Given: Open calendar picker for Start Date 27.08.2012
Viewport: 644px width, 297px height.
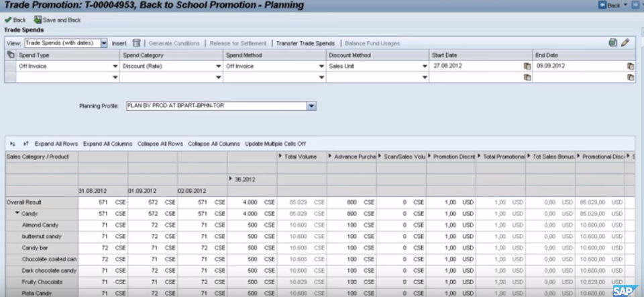Looking at the screenshot, I should pyautogui.click(x=527, y=67).
